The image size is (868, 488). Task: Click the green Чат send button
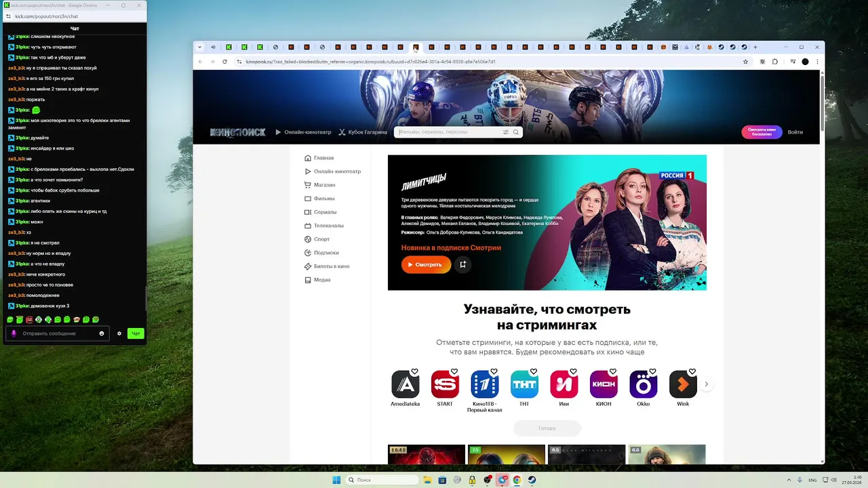pyautogui.click(x=136, y=333)
